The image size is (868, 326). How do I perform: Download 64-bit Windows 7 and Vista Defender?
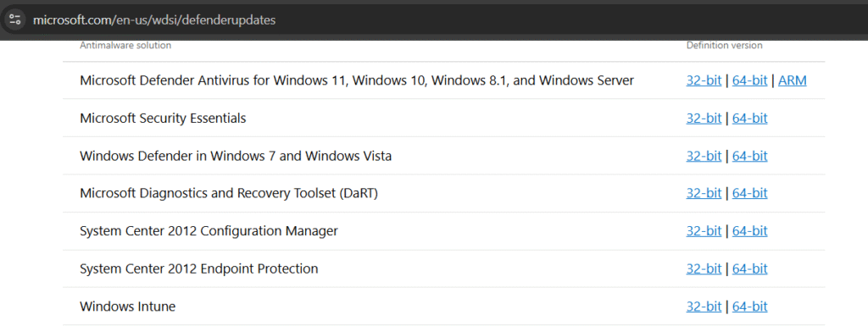tap(749, 156)
